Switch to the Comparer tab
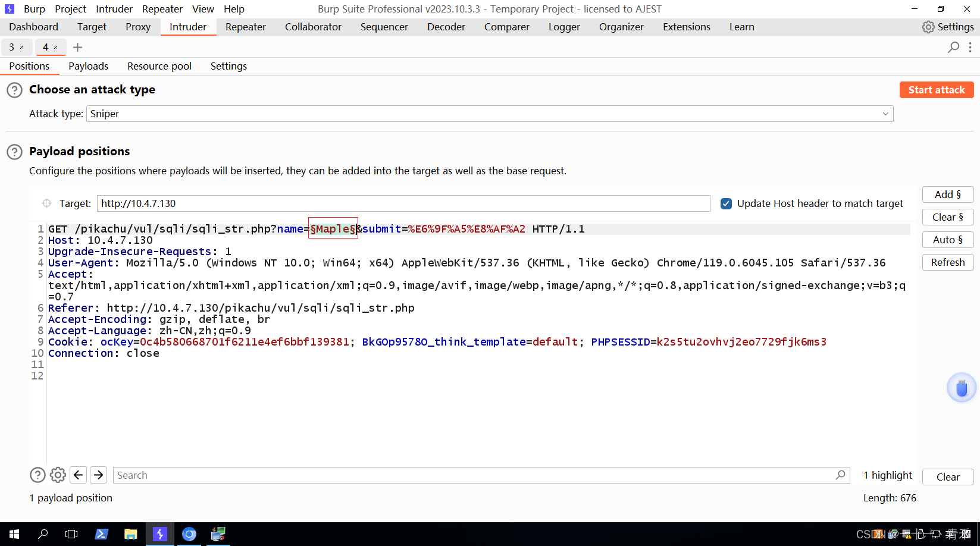The height and width of the screenshot is (546, 980). pyautogui.click(x=507, y=27)
